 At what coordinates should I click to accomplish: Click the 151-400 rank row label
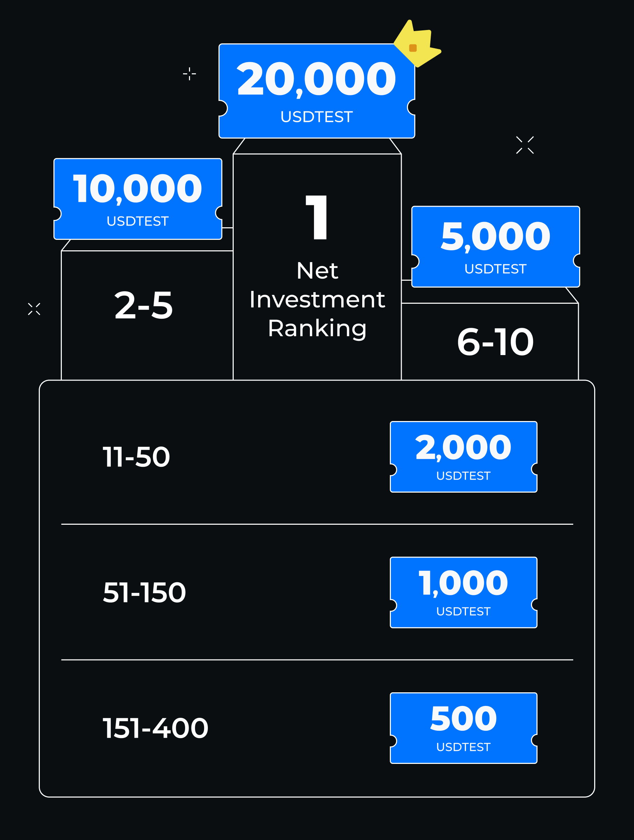click(155, 728)
